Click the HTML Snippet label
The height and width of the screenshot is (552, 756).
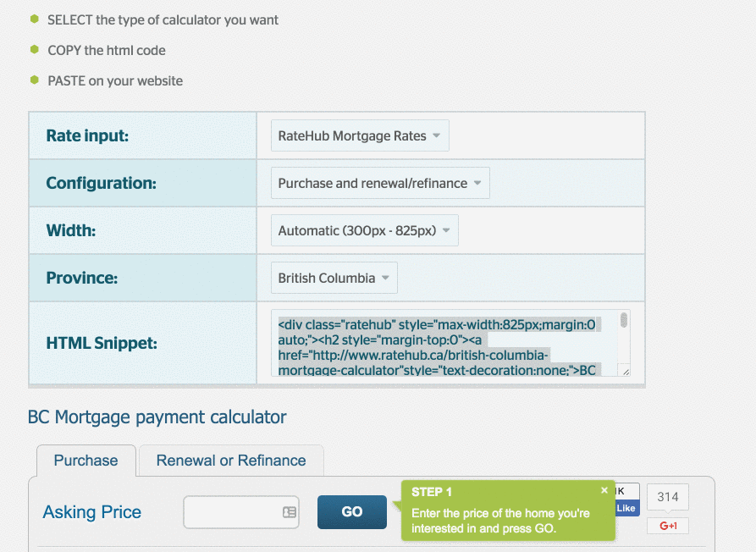click(x=102, y=343)
